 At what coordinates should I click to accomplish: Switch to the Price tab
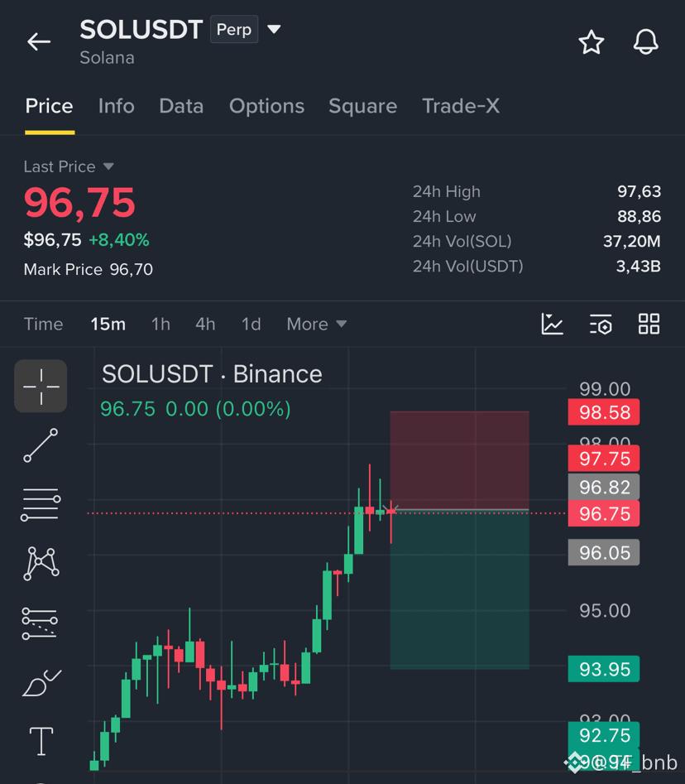coord(50,106)
